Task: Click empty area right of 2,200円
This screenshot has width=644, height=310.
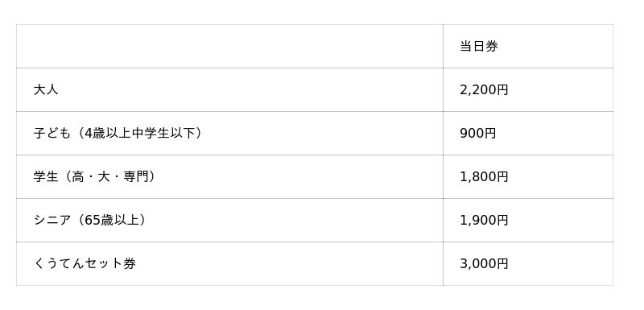Action: click(x=560, y=90)
